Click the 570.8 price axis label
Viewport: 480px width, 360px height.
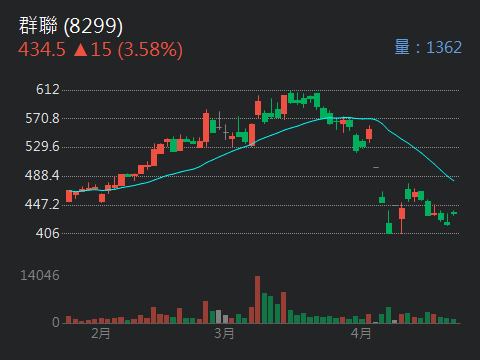point(42,118)
